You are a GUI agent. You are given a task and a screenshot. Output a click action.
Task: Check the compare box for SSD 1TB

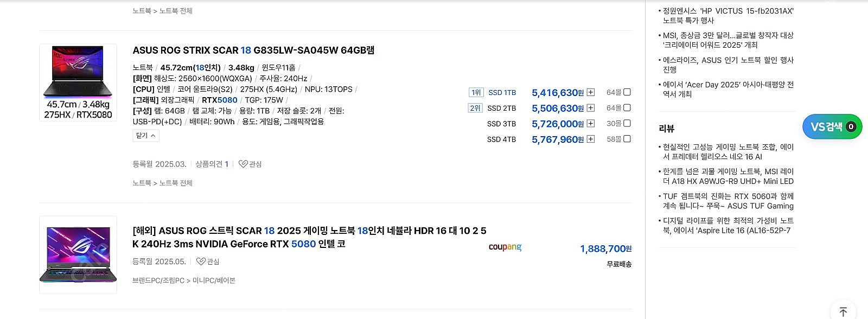coord(627,92)
